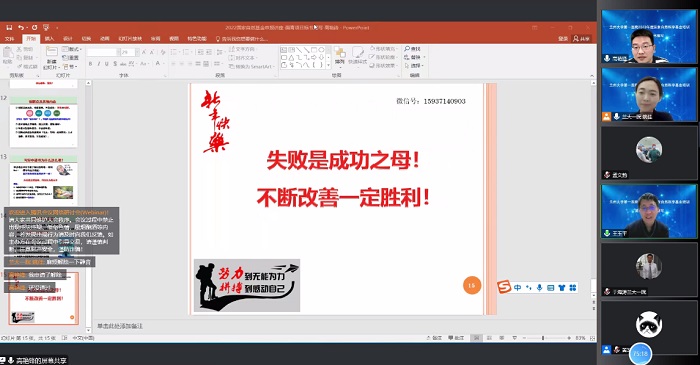Expand the shapes gallery more arrow

point(329,65)
